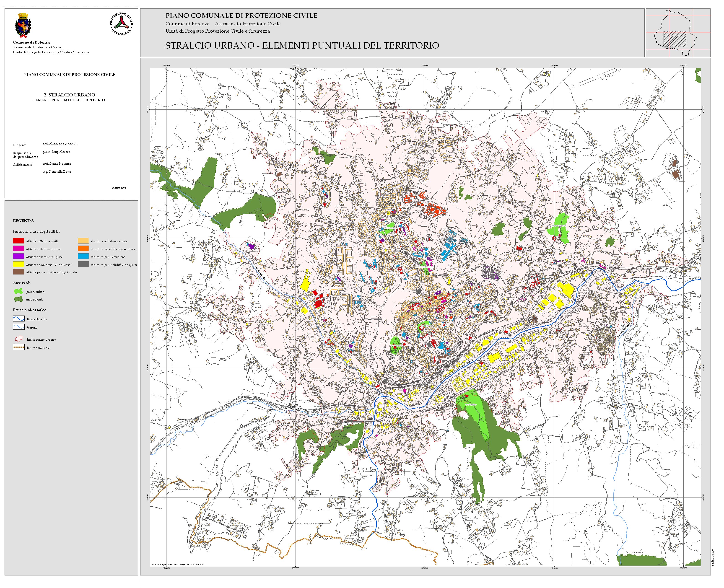Click the red attività collettive civili swatch
This screenshot has height=588, width=724.
[x=18, y=241]
